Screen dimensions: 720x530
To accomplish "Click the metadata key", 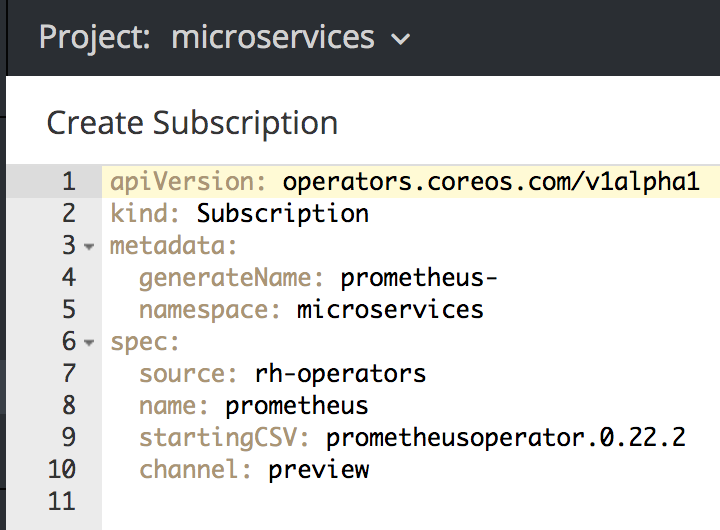I will (174, 245).
